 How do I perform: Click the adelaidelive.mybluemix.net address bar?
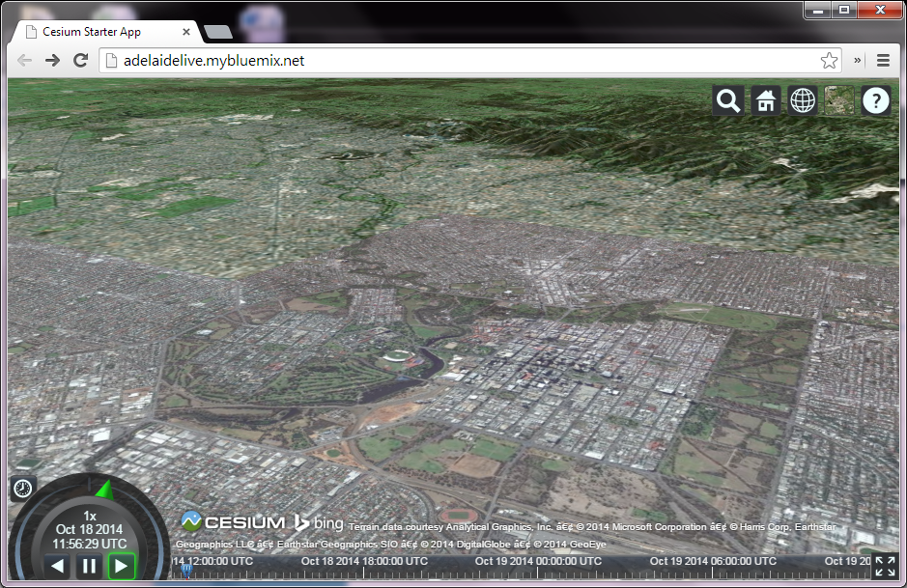(x=468, y=61)
